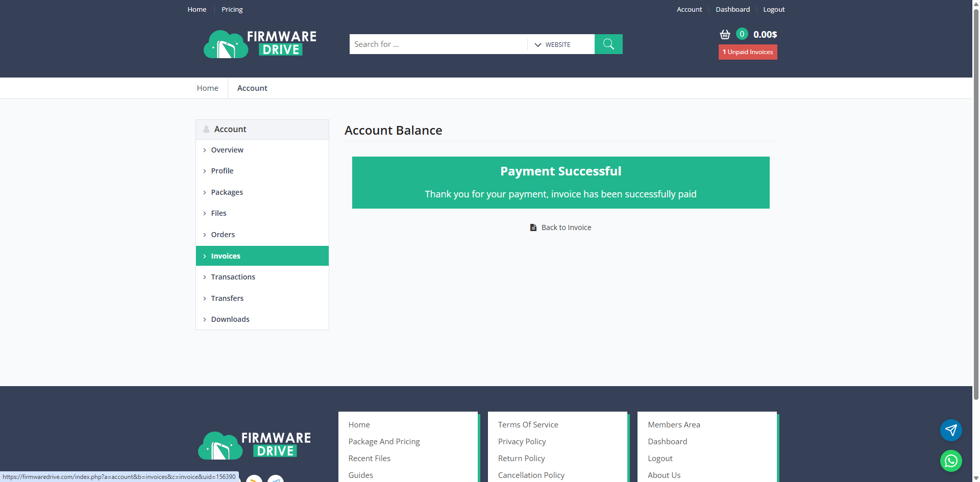Click the Firmware Drive footer logo
980x482 pixels.
pos(254,445)
